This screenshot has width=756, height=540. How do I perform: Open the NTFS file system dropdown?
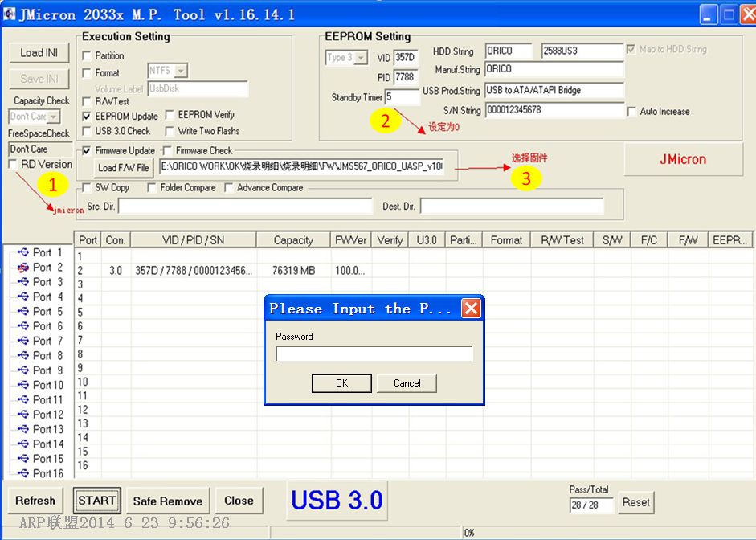pos(180,71)
